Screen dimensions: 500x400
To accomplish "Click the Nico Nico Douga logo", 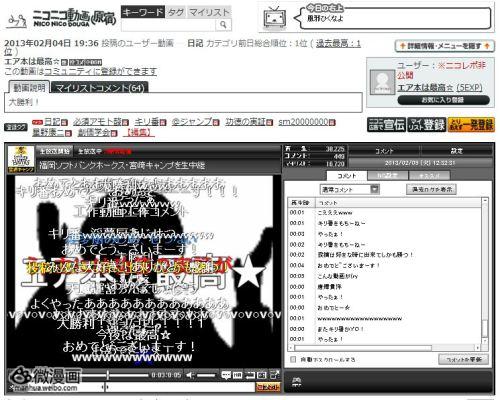I will [61, 18].
